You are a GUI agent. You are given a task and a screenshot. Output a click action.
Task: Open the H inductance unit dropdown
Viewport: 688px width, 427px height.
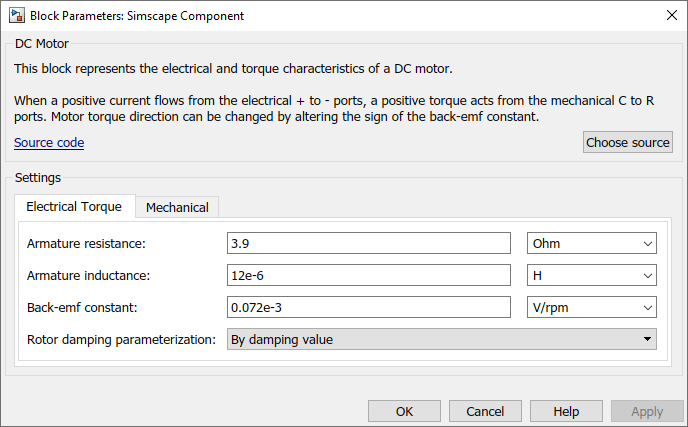point(591,275)
